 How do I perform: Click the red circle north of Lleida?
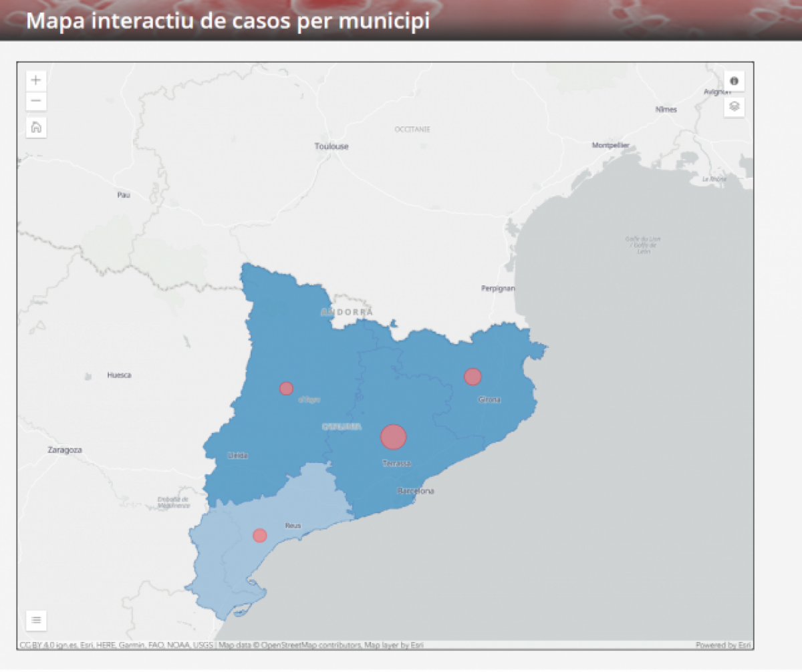pyautogui.click(x=286, y=388)
